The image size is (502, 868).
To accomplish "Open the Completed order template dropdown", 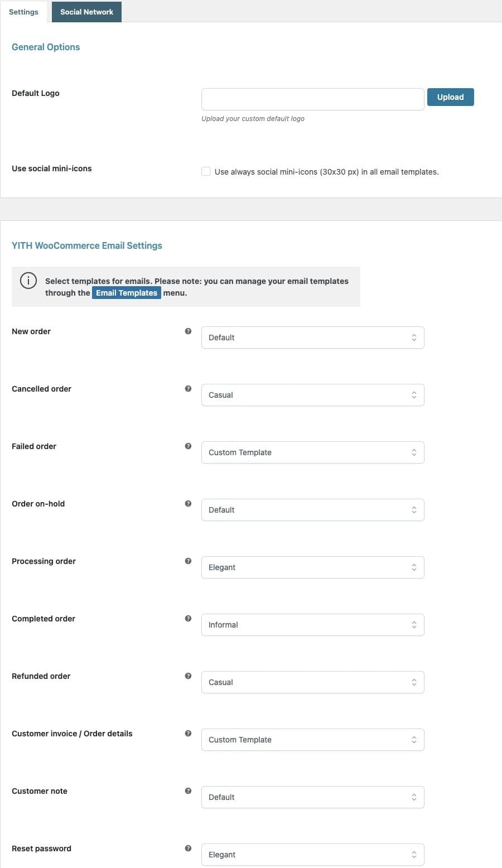I will coord(313,625).
